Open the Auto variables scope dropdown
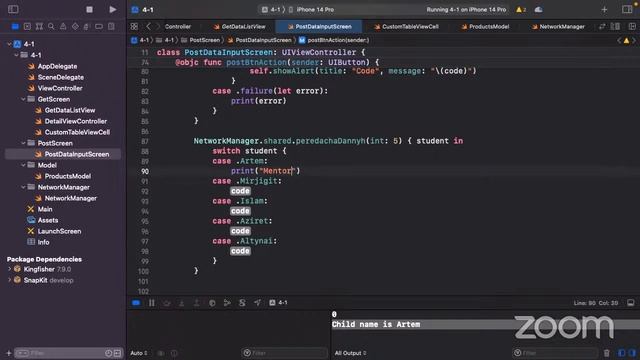The height and width of the screenshot is (360, 640). click(x=139, y=353)
